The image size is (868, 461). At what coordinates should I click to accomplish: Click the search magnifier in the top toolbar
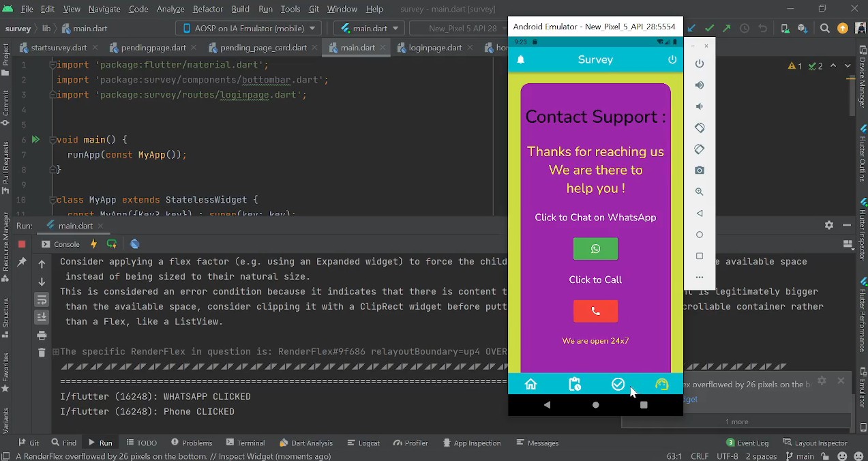pos(825,28)
